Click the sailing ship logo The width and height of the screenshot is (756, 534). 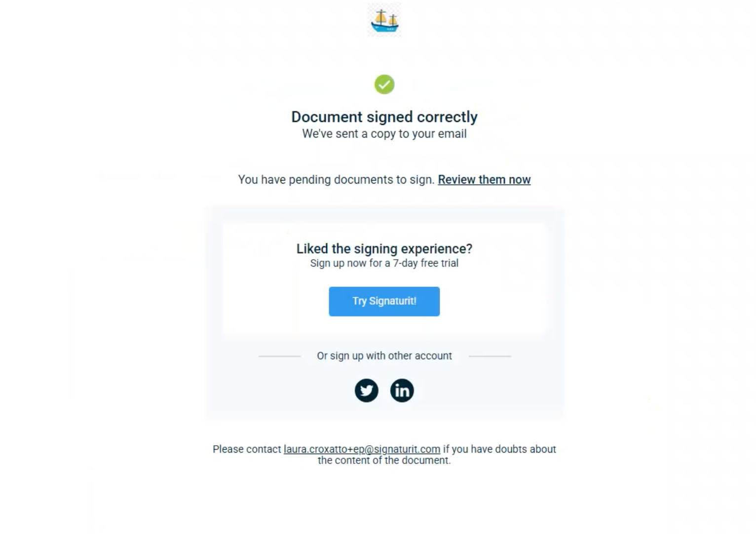tap(384, 20)
